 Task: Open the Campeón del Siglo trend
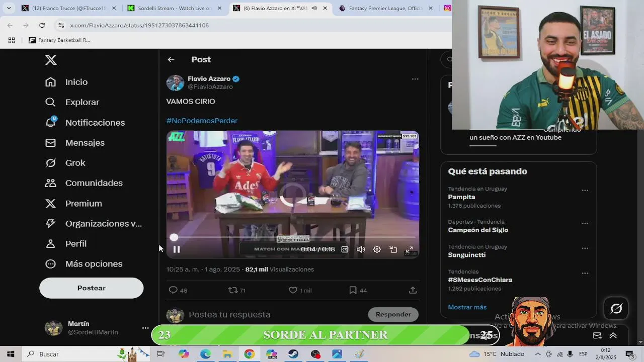pyautogui.click(x=478, y=230)
